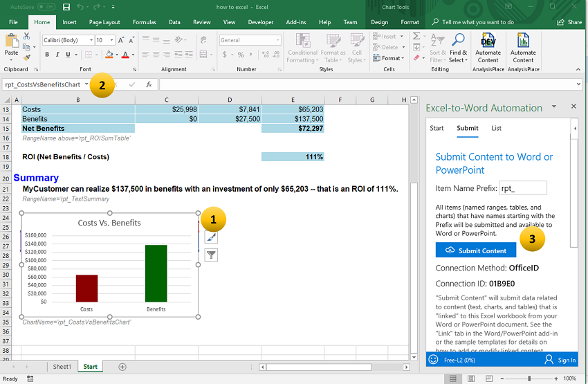
Task: Click the Save icon in the title bar
Action: [66, 7]
